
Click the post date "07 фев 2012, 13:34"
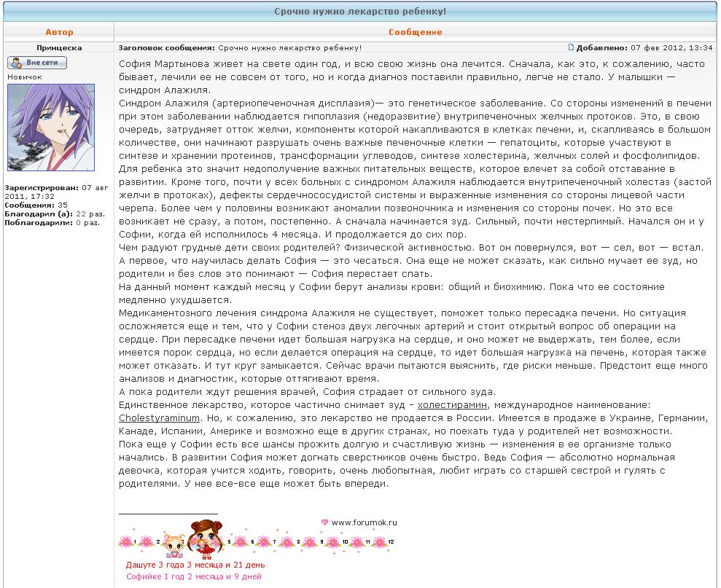pyautogui.click(x=671, y=47)
